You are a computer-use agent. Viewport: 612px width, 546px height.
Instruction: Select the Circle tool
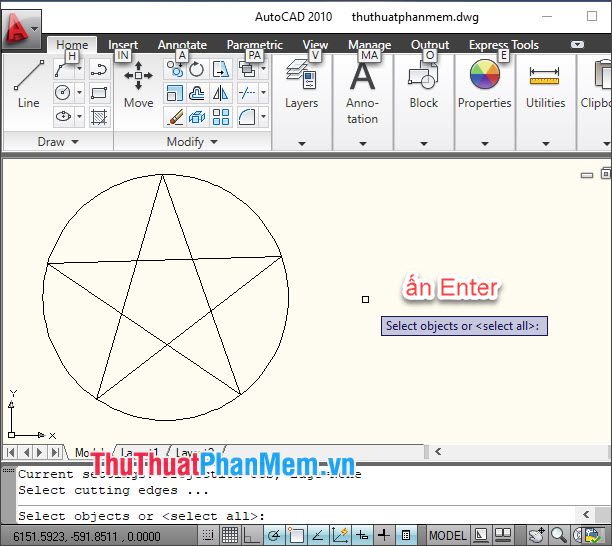(x=63, y=93)
